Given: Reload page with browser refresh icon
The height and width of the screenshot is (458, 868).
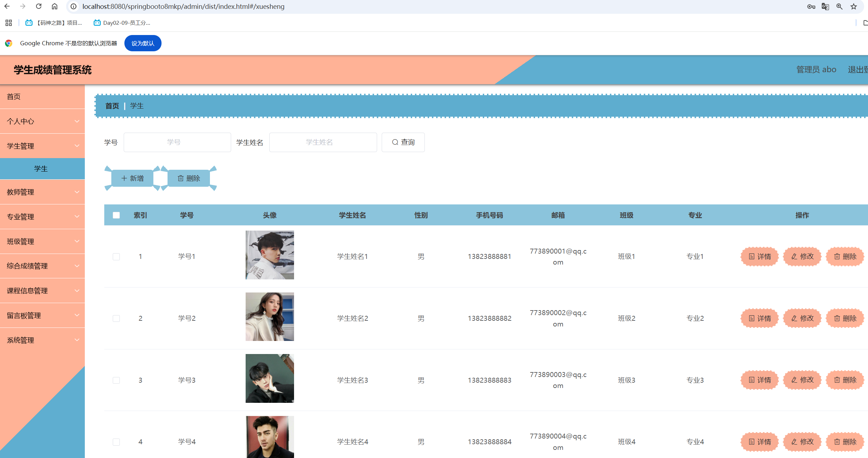Looking at the screenshot, I should coord(39,6).
